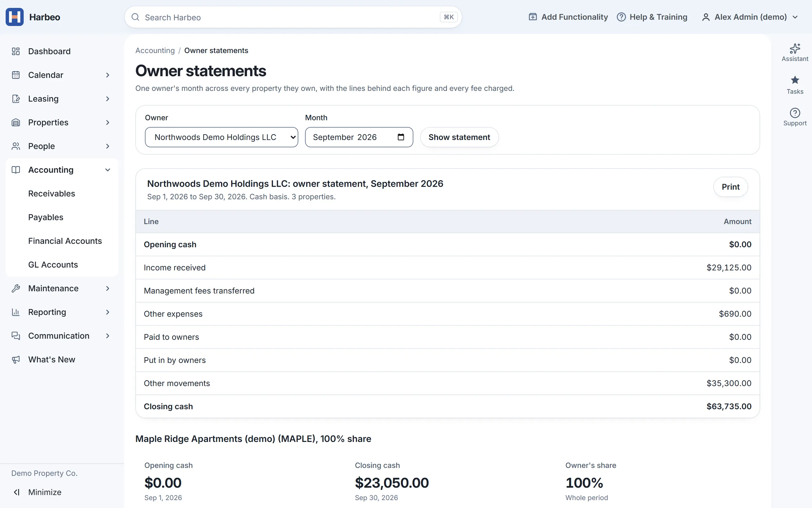812x508 pixels.
Task: Click the Show statement button
Action: pyautogui.click(x=459, y=137)
